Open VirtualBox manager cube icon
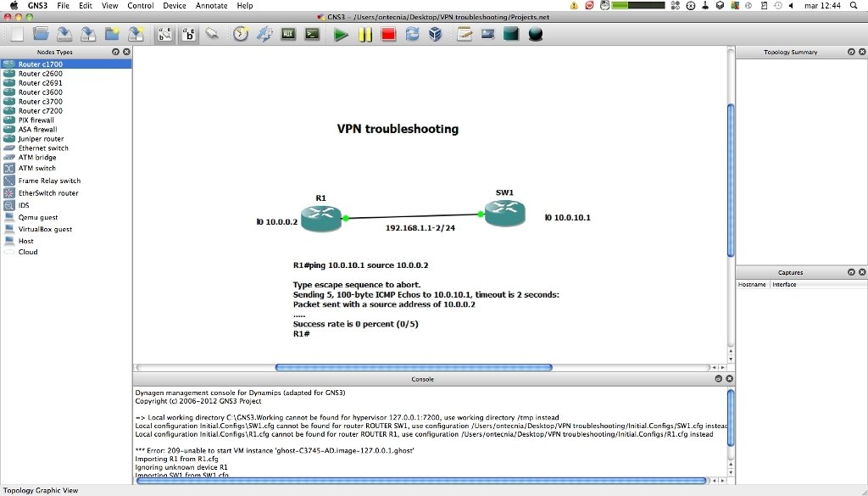The width and height of the screenshot is (868, 496). [436, 34]
